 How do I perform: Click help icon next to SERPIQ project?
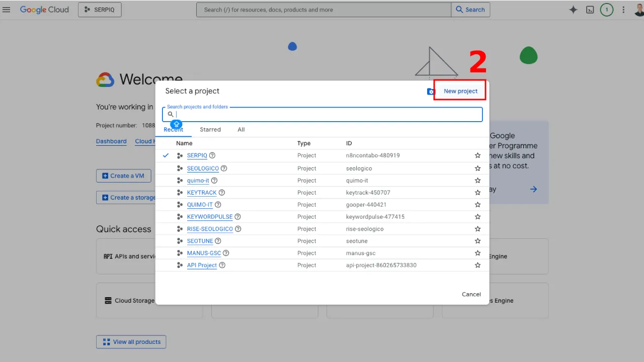[212, 155]
